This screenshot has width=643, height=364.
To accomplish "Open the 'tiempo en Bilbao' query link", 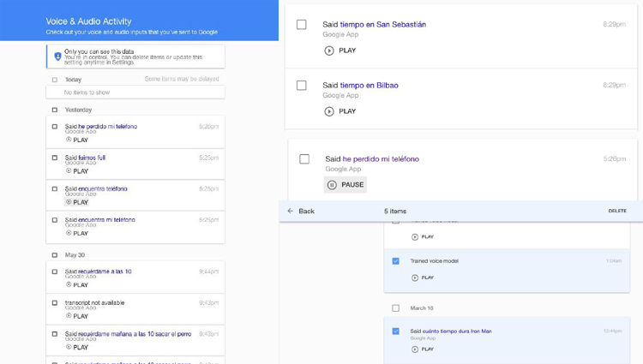I will coord(369,86).
